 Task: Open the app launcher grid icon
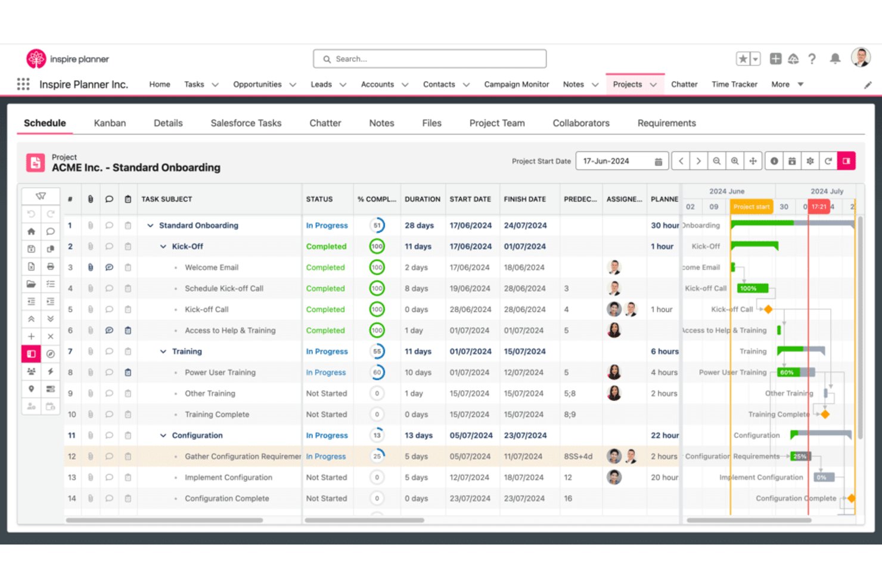click(x=23, y=84)
